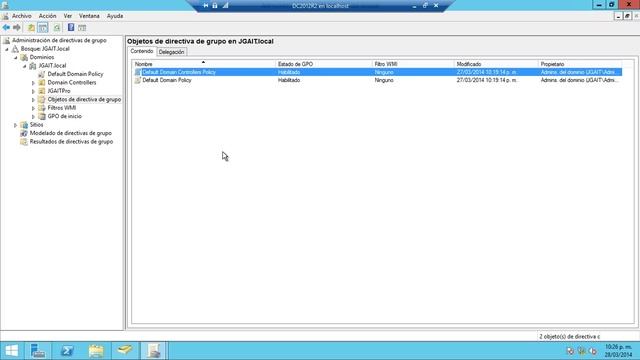
Task: Click Ninguno in Default Domain Controllers Policy row
Action: coord(384,72)
